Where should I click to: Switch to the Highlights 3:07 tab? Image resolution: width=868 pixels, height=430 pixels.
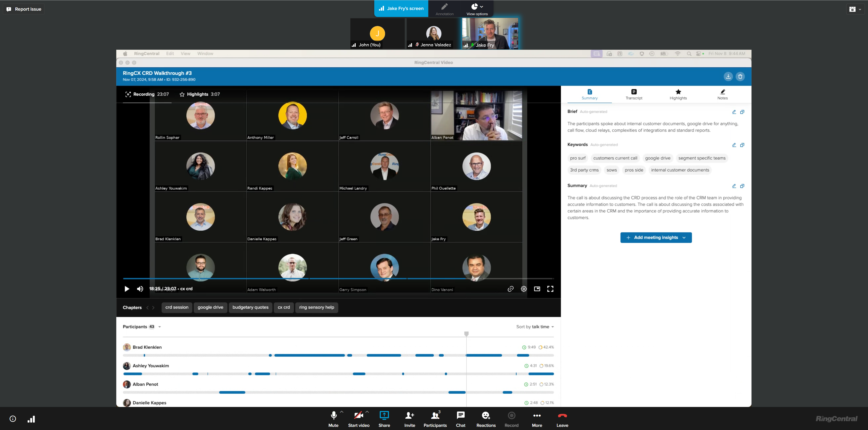(200, 94)
